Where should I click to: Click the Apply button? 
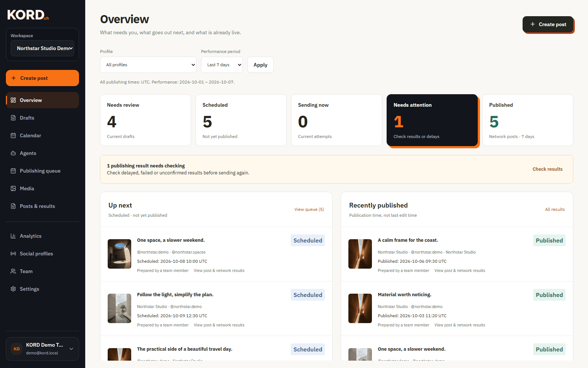pos(261,65)
